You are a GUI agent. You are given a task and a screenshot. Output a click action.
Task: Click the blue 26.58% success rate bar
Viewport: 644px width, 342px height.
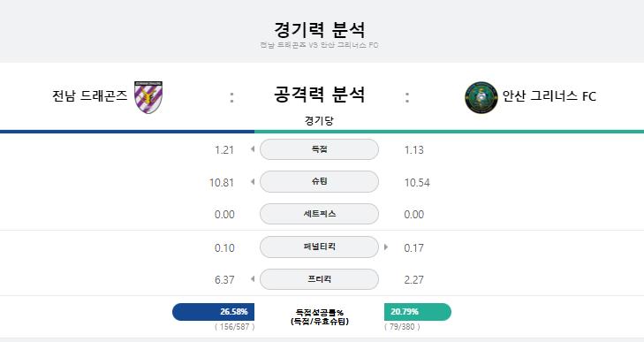pos(213,312)
